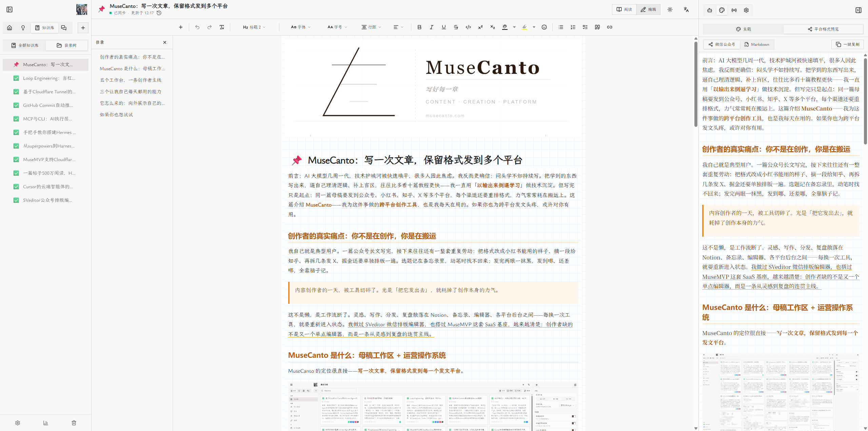868x431 pixels.
Task: Toggle checkbox for 手把手教你搭建Hermes article
Action: point(16,132)
